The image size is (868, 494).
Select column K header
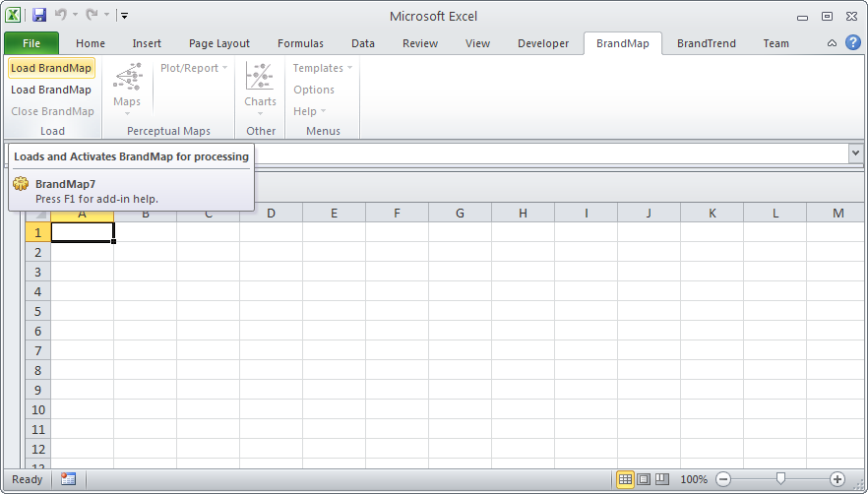(x=713, y=214)
